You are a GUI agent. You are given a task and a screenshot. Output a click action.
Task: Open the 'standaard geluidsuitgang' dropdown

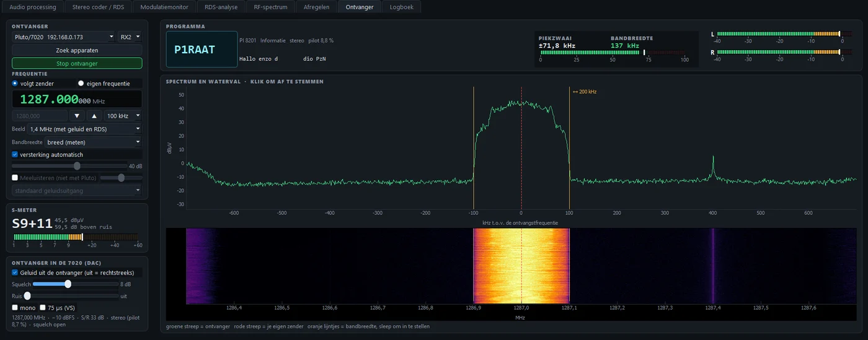(x=77, y=191)
